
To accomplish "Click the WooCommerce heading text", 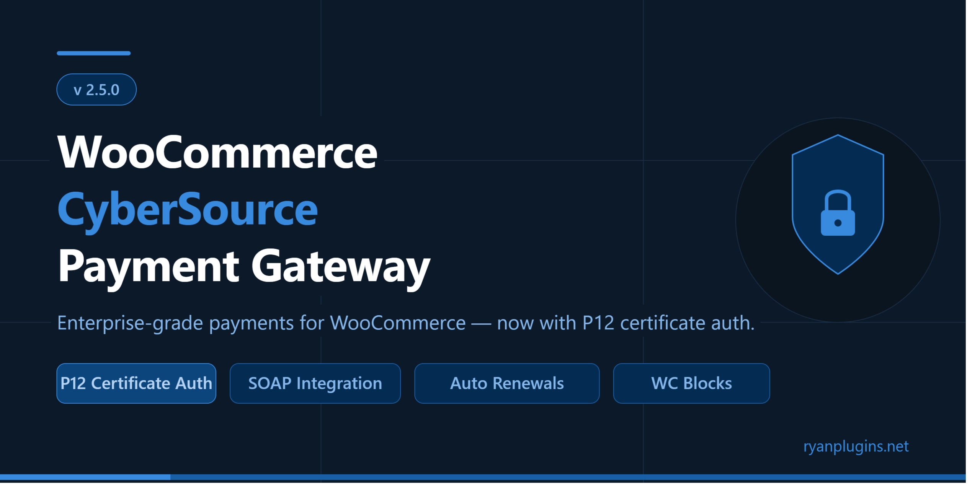I will point(217,152).
